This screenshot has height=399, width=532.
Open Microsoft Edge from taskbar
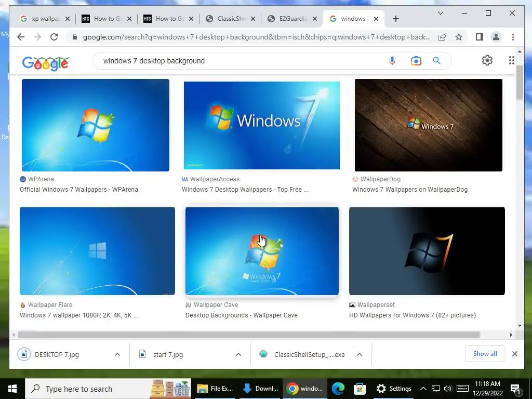coord(338,389)
